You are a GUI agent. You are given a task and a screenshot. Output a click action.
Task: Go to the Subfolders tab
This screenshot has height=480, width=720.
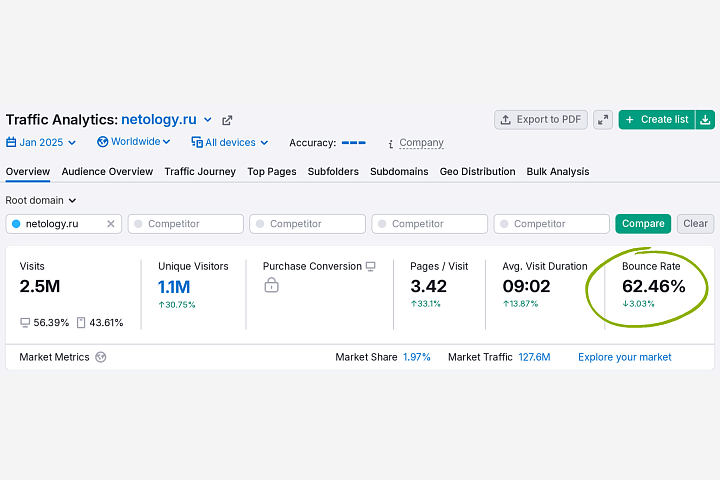pos(333,172)
